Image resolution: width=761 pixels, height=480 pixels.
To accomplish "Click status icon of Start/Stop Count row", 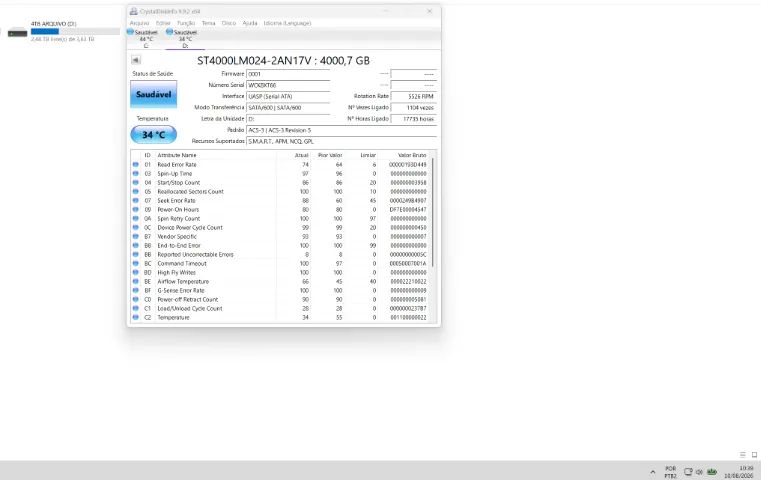I will click(x=135, y=182).
